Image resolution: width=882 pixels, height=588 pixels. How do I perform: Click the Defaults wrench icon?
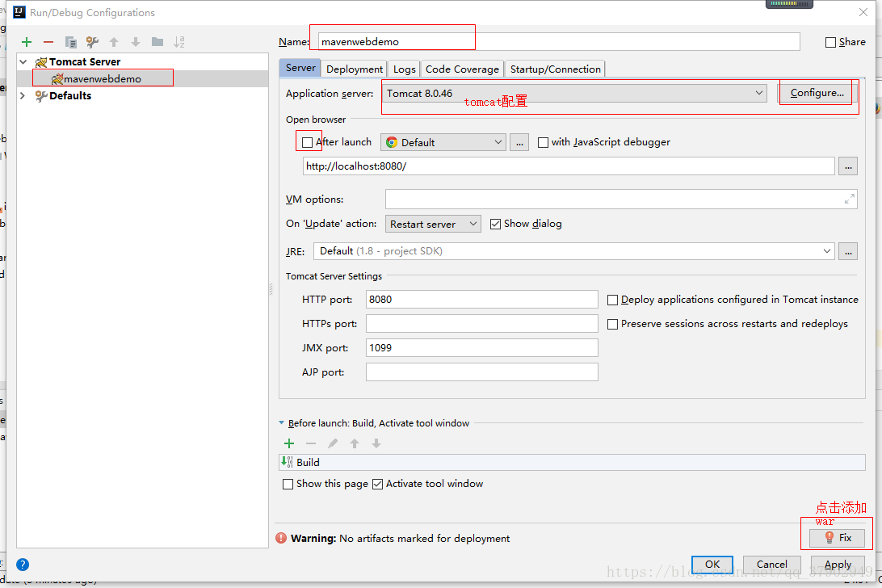click(41, 95)
